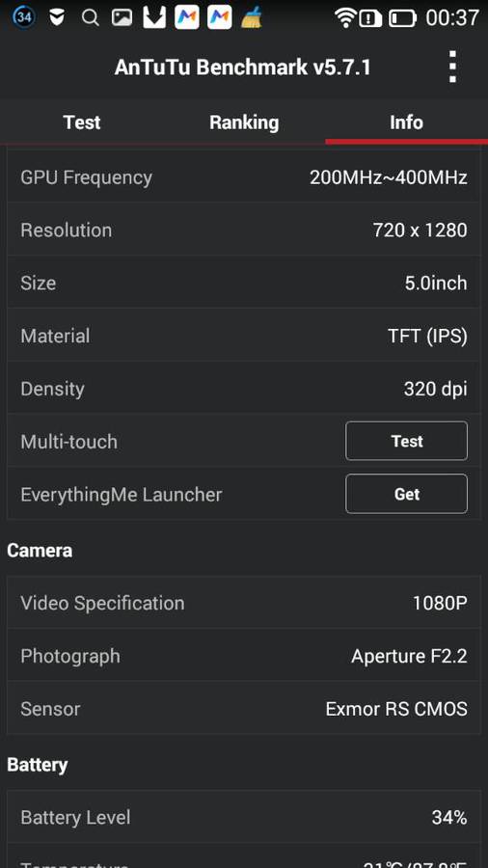The width and height of the screenshot is (488, 868).
Task: Tap the GPU Frequency row
Action: [x=244, y=177]
